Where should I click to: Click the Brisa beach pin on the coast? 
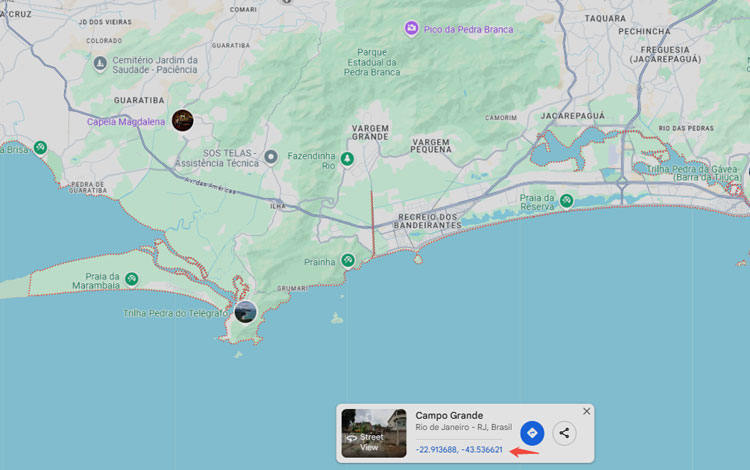[x=40, y=148]
